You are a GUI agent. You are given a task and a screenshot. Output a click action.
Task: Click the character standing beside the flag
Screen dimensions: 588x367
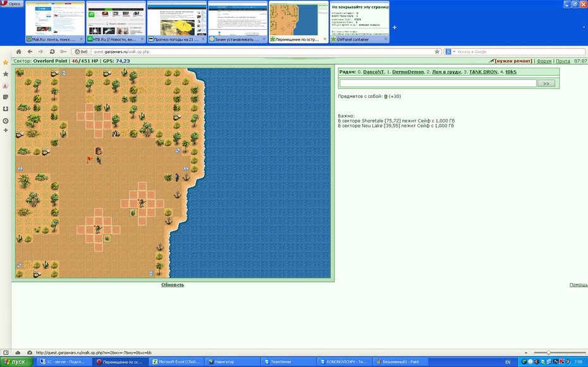pyautogui.click(x=99, y=160)
